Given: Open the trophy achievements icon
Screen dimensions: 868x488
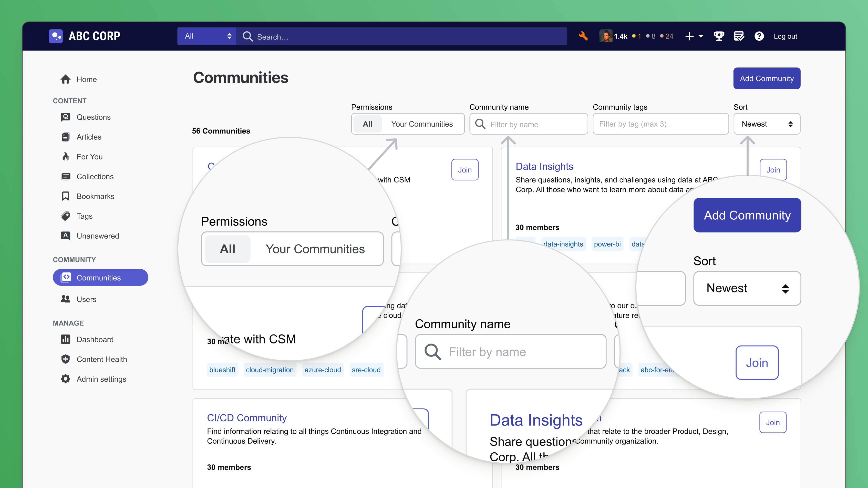Looking at the screenshot, I should [x=719, y=36].
